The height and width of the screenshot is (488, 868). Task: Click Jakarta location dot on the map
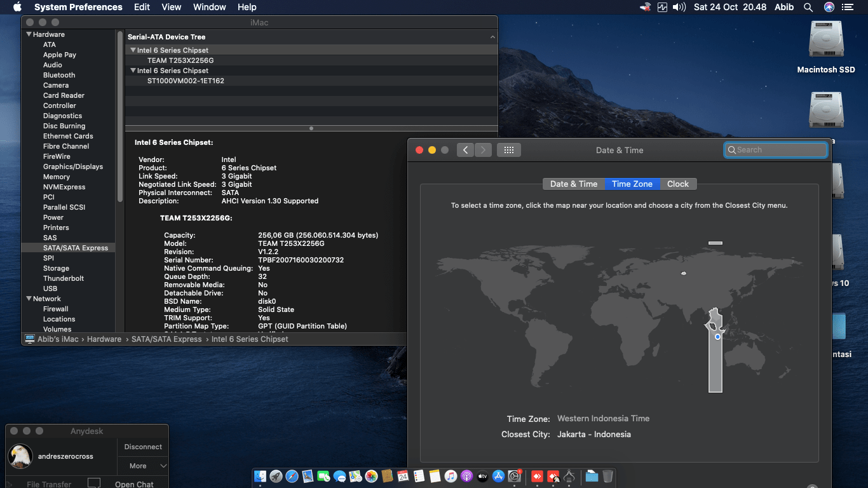[x=717, y=337]
